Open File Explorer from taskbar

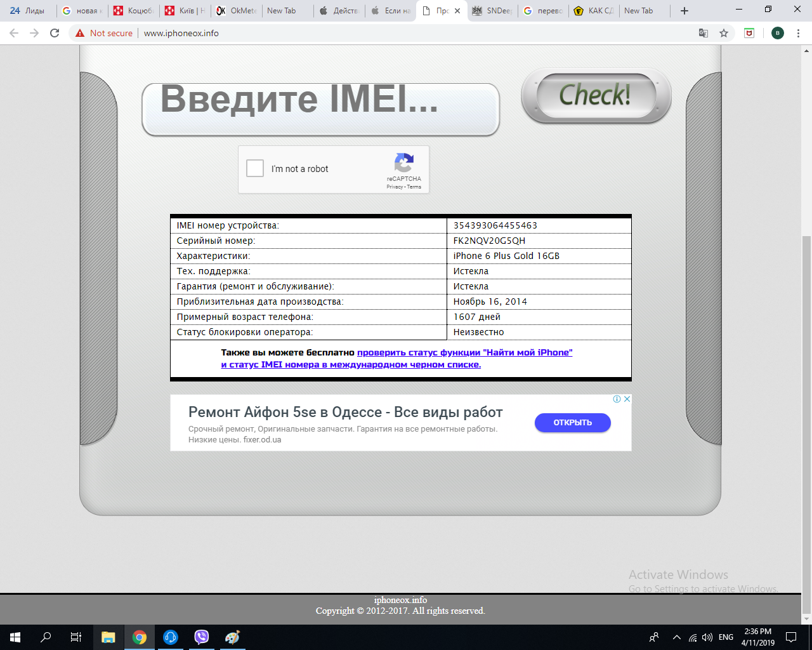pos(108,637)
